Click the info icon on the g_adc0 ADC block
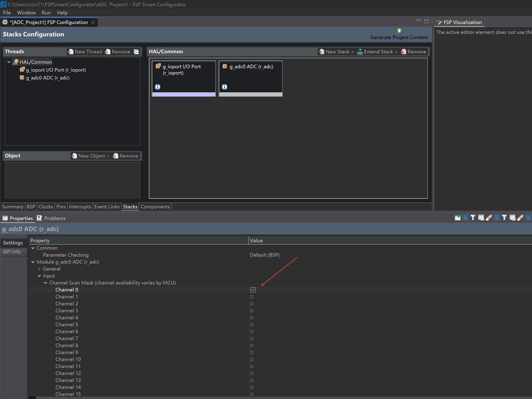The width and height of the screenshot is (532, 399). click(224, 87)
